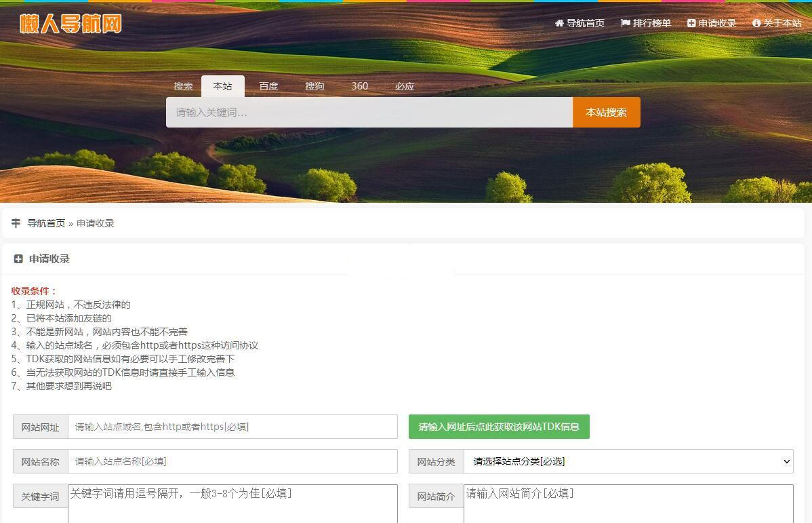Open the 请选择站点分类 dropdown
The width and height of the screenshot is (812, 523).
pyautogui.click(x=628, y=461)
